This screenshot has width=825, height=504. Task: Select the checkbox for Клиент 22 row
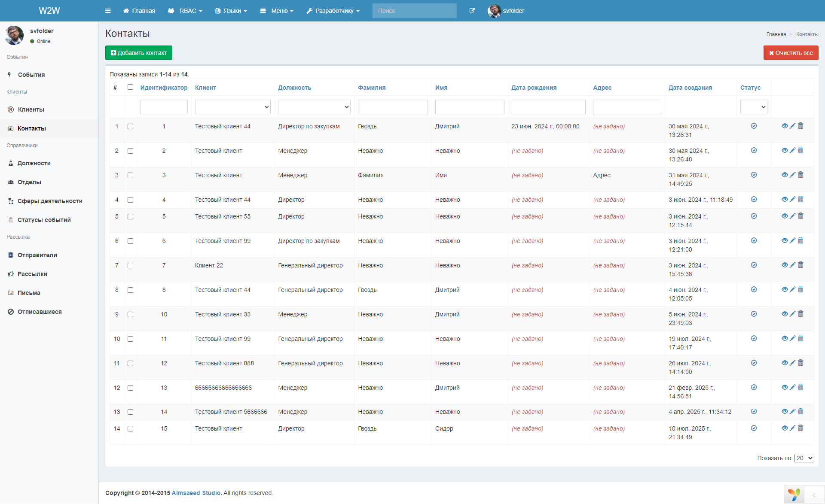[x=130, y=266]
